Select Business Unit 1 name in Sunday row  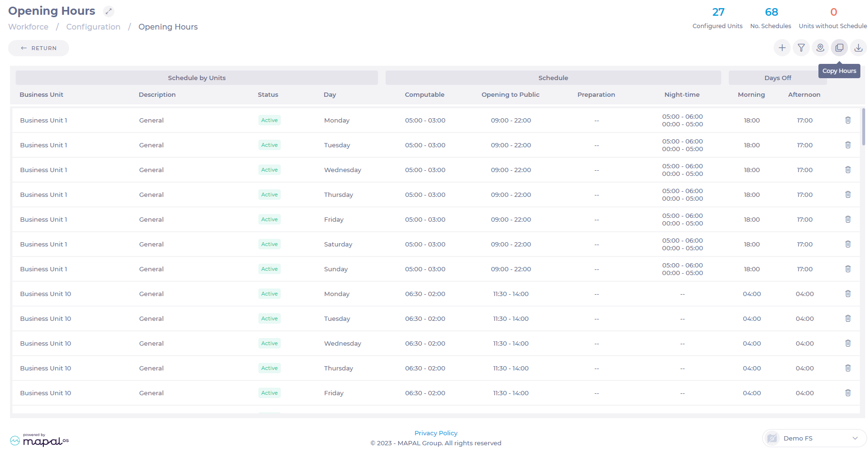[43, 269]
